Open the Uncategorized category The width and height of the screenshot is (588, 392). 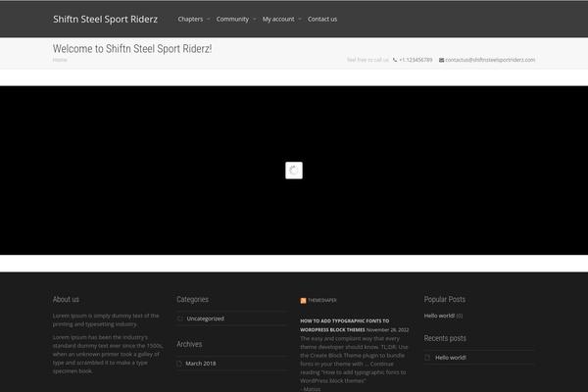(x=205, y=318)
